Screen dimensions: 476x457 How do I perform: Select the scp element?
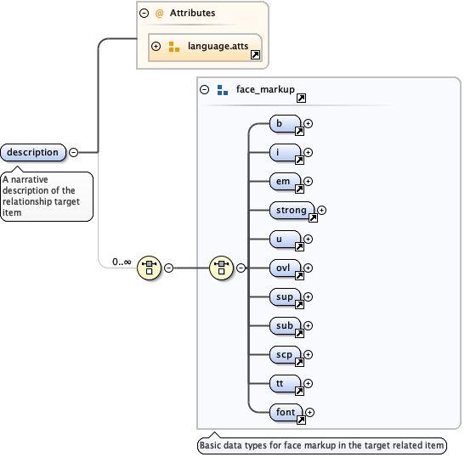click(x=285, y=354)
